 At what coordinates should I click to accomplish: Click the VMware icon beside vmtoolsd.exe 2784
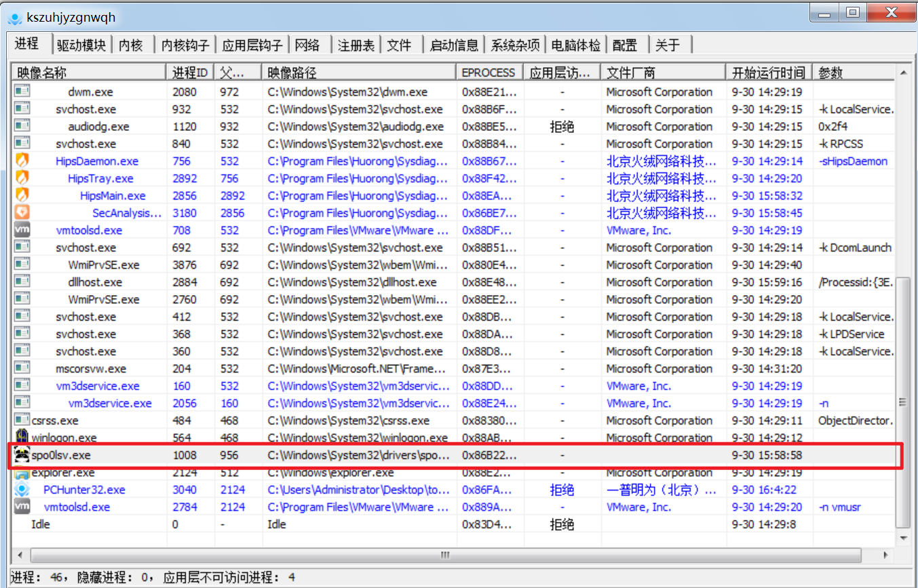[x=22, y=507]
